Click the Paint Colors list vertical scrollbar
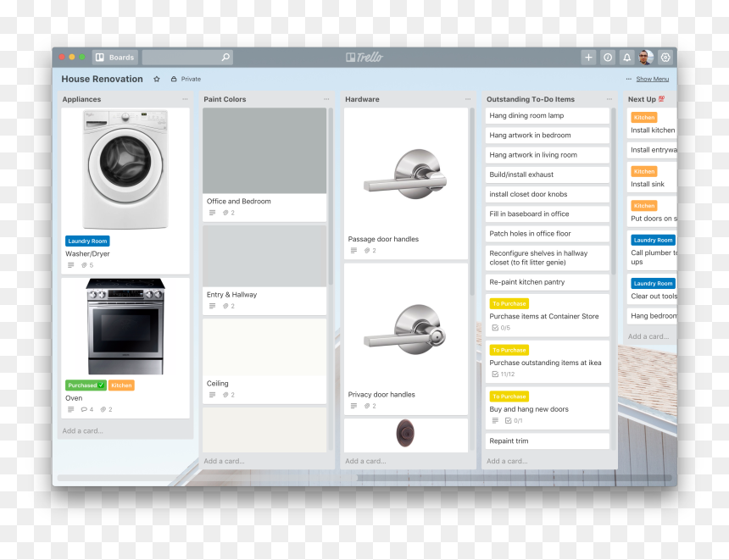 point(331,196)
